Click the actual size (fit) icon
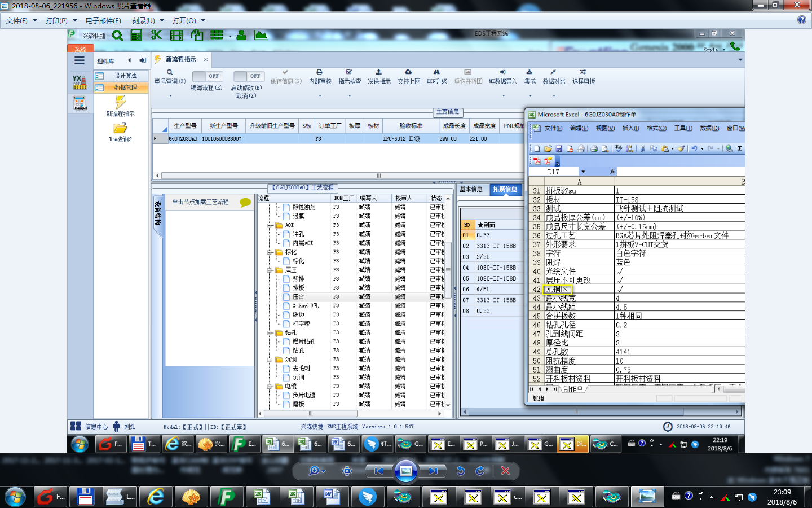812x508 pixels. click(347, 471)
